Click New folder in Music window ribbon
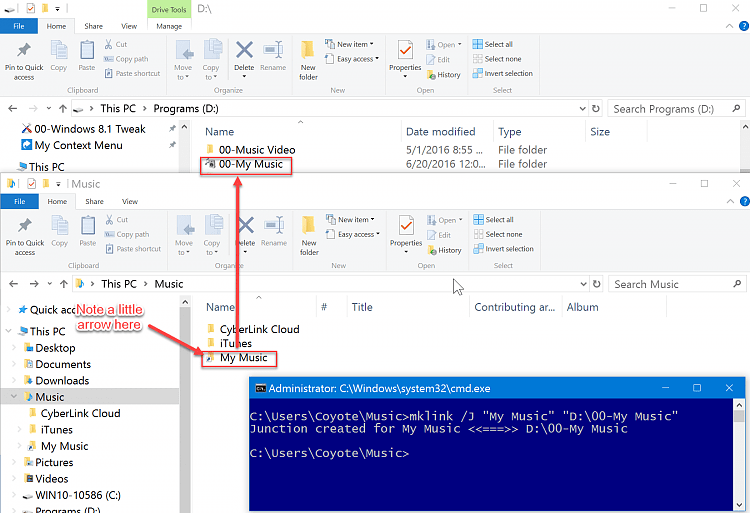 click(309, 236)
